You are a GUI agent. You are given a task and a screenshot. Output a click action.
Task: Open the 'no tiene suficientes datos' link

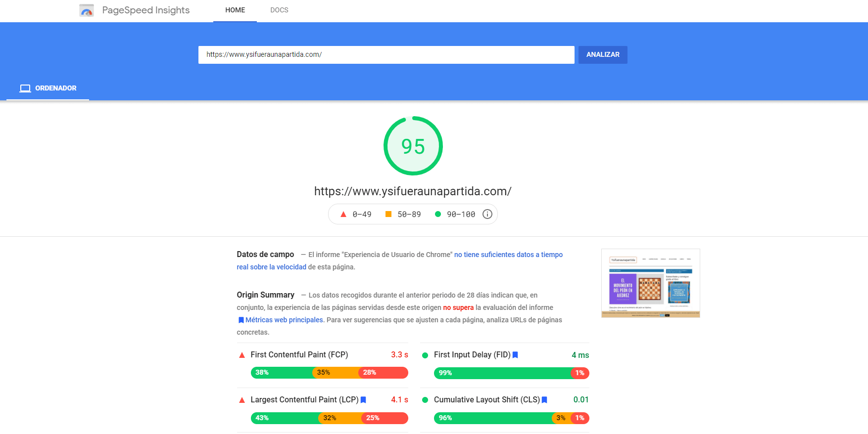click(400, 260)
